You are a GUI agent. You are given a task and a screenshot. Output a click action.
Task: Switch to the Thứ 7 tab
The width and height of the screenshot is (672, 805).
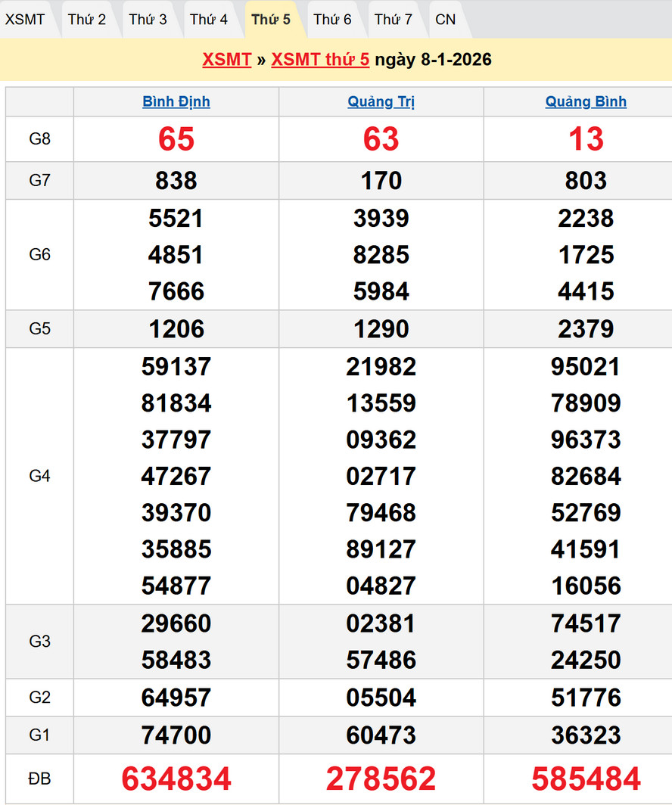click(394, 20)
